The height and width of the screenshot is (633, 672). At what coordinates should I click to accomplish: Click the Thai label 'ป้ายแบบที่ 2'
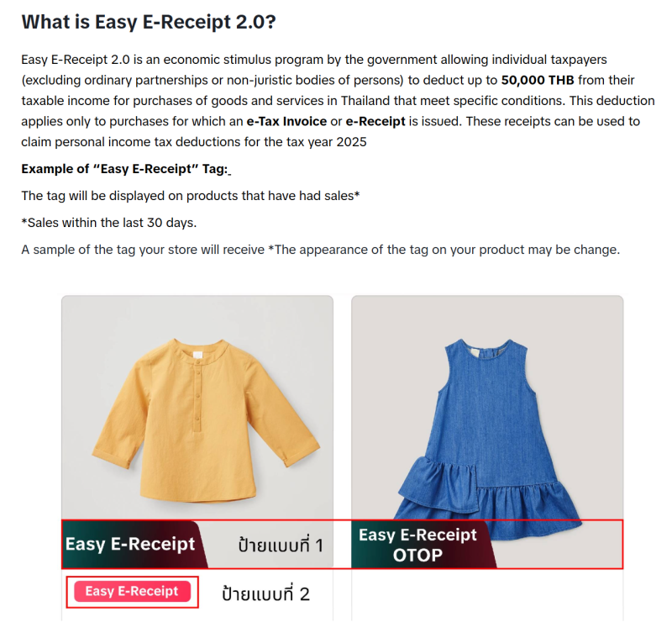(265, 594)
